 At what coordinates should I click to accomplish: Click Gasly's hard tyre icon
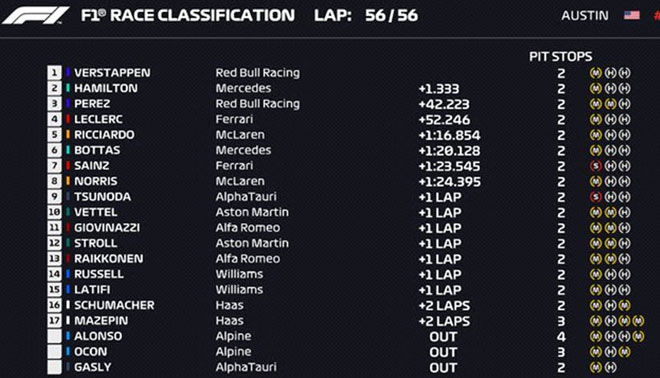(610, 367)
